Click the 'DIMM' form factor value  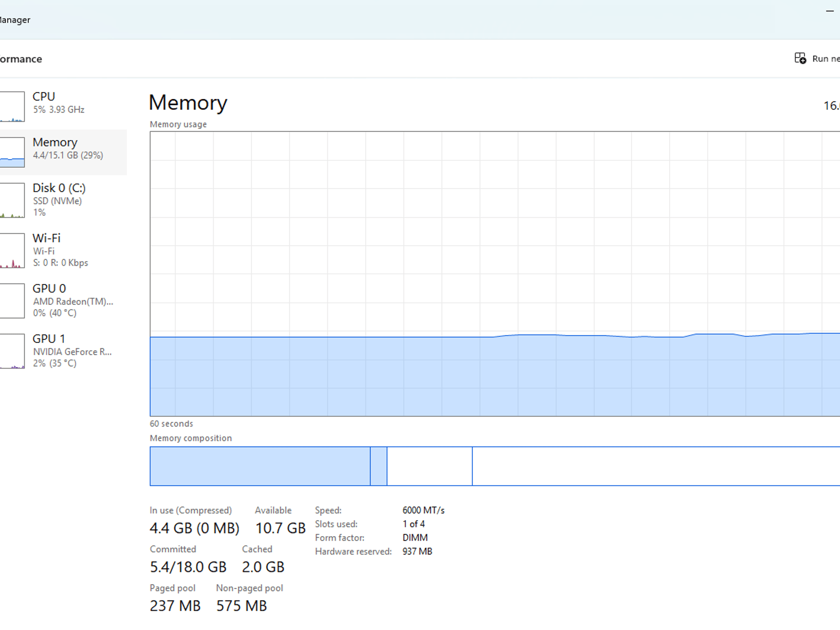pyautogui.click(x=415, y=538)
